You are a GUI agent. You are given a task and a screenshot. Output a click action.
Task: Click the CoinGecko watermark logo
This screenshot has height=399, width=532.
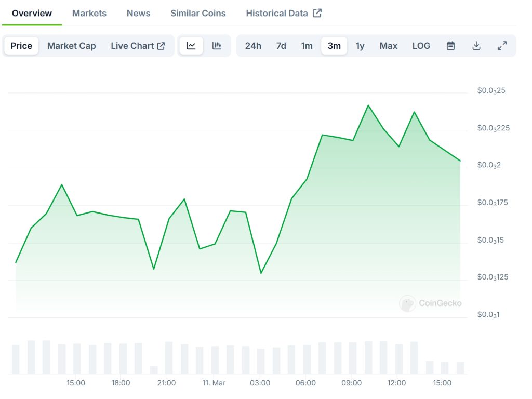click(x=407, y=303)
